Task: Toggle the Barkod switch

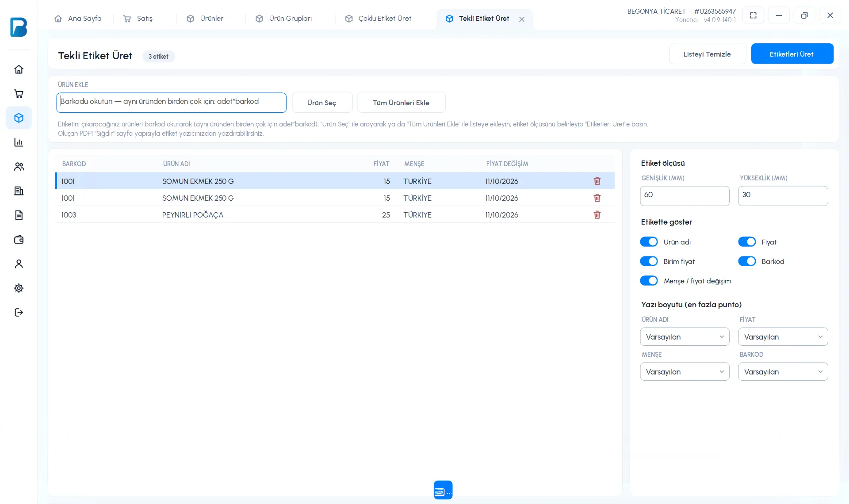Action: point(747,261)
